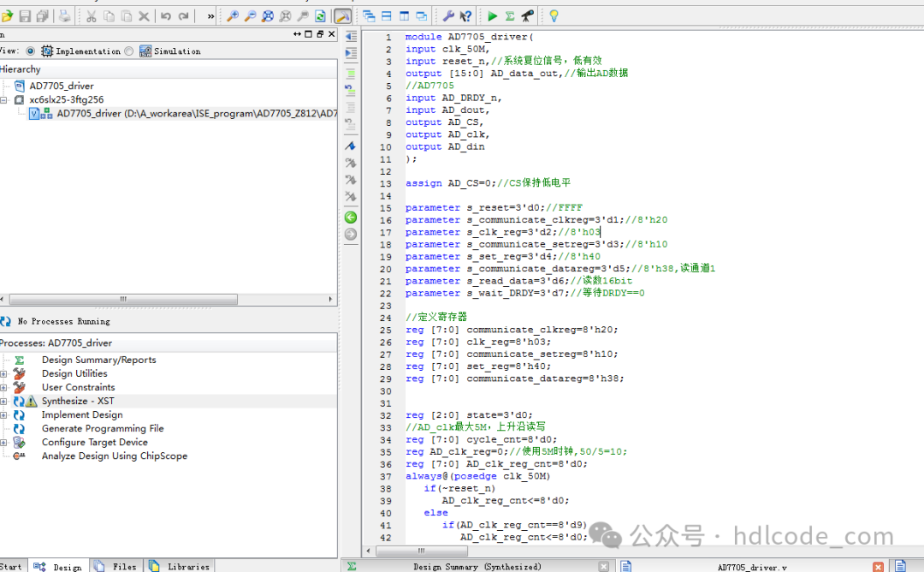
Task: Click the decrease indent editor icon
Action: click(351, 37)
